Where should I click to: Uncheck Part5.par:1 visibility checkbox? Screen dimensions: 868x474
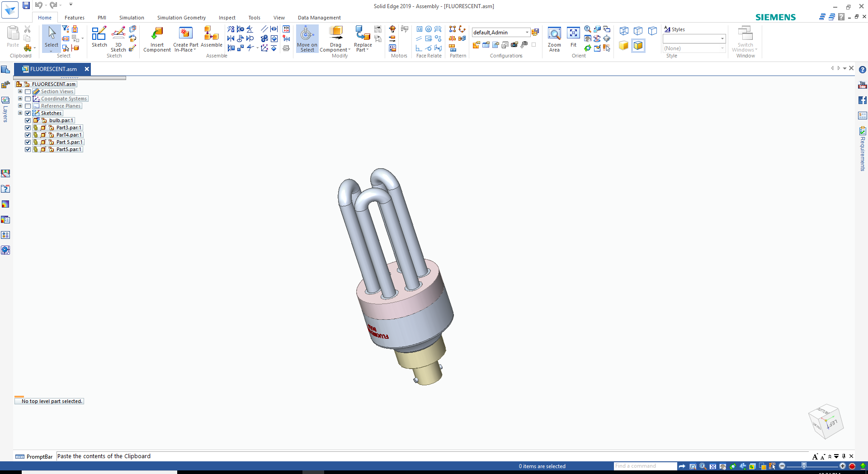(x=28, y=149)
